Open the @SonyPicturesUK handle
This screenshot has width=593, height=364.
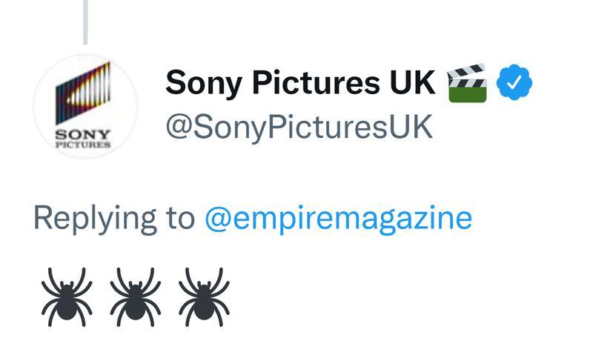point(299,126)
